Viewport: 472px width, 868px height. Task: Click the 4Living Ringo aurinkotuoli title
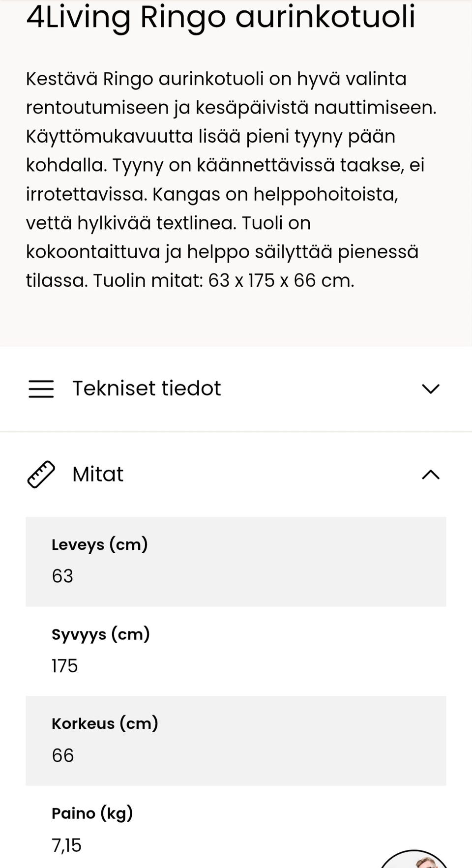(221, 17)
